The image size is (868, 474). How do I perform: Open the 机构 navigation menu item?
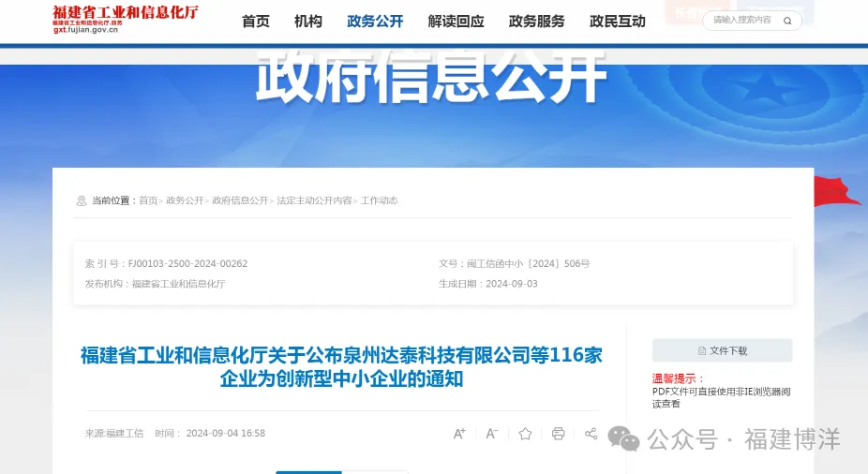click(x=307, y=22)
